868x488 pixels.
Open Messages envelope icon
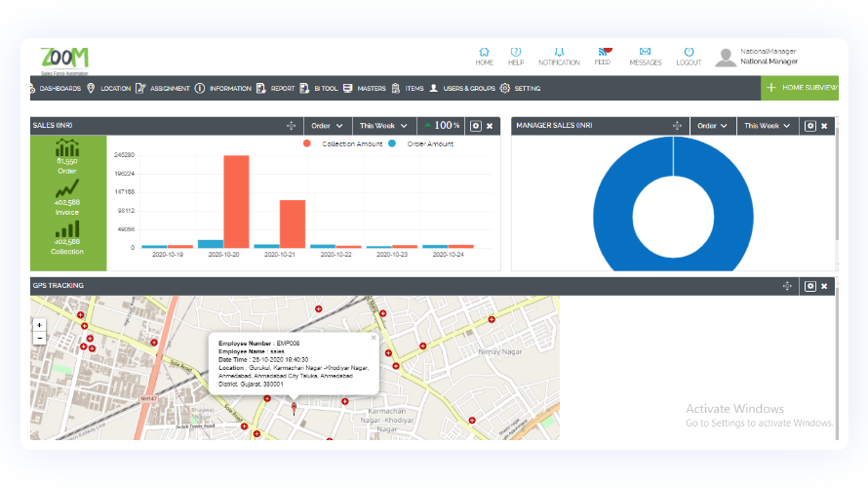(645, 52)
